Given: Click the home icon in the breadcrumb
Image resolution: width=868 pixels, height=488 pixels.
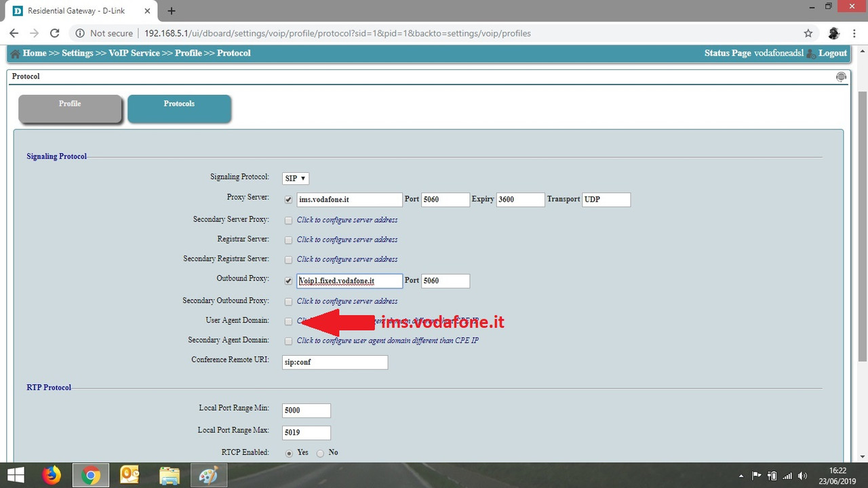Looking at the screenshot, I should click(x=15, y=54).
